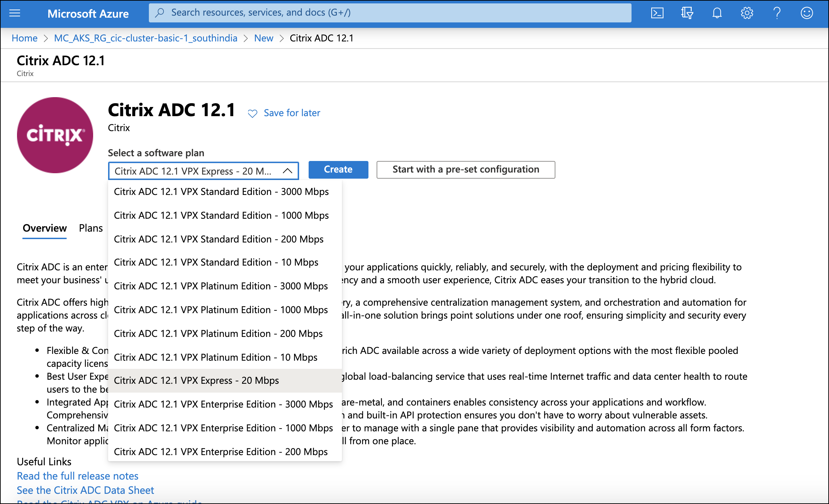The height and width of the screenshot is (504, 829).
Task: Select VPX Standard Edition - 1000 Mbps
Action: tap(225, 215)
